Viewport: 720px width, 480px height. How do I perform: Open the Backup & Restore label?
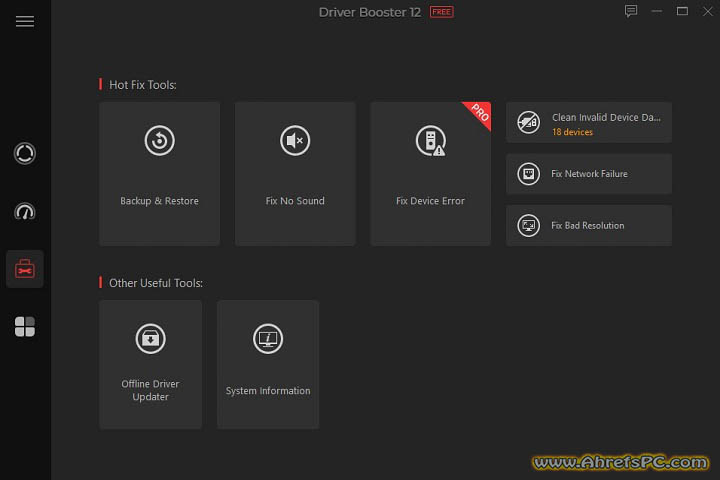pos(159,201)
